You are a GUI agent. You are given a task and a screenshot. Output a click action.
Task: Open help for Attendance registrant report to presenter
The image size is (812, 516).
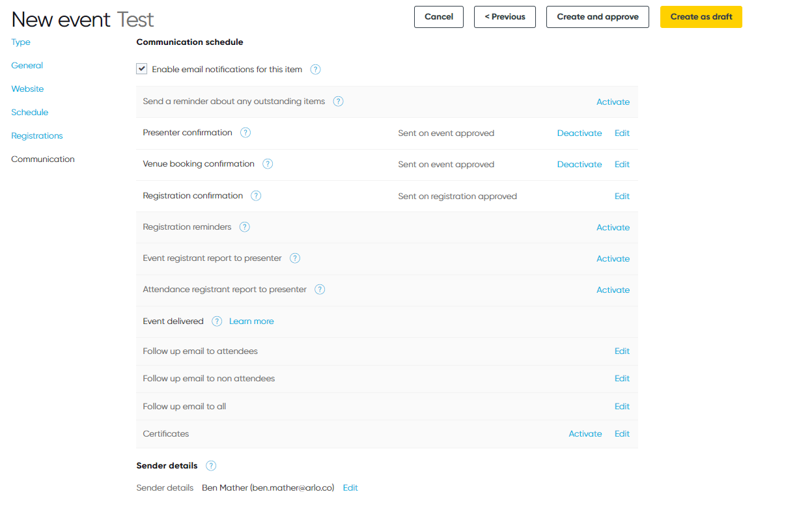tap(320, 290)
